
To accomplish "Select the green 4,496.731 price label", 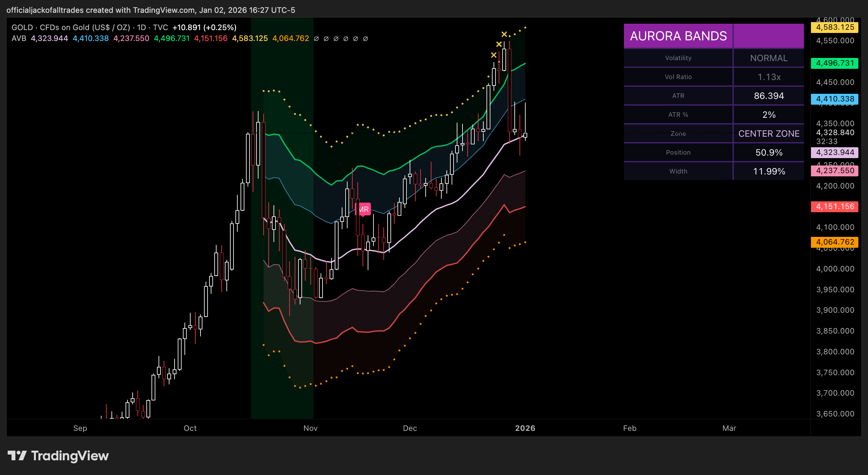I will [x=835, y=63].
